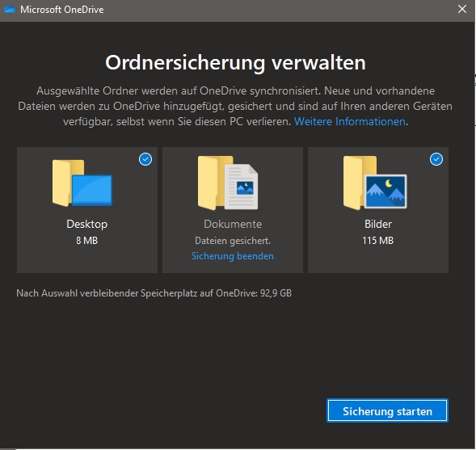The image size is (476, 450).
Task: Click the 8 MB size text
Action: (86, 241)
